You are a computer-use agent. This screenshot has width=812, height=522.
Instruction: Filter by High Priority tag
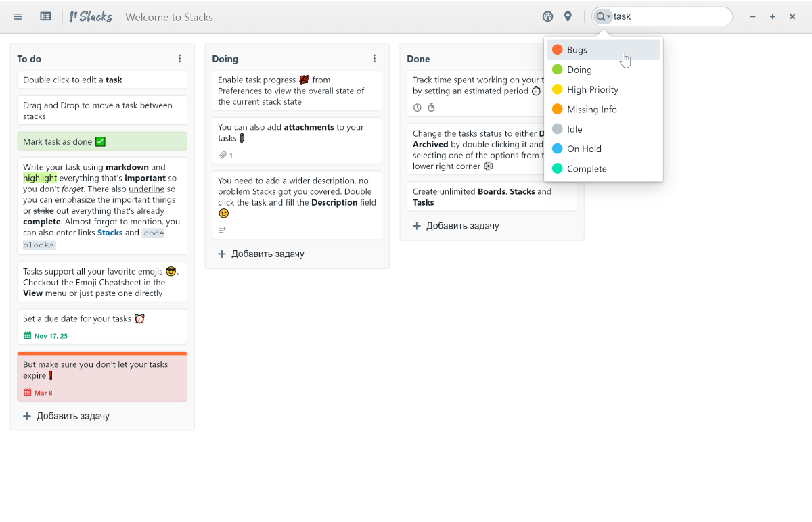click(x=604, y=89)
